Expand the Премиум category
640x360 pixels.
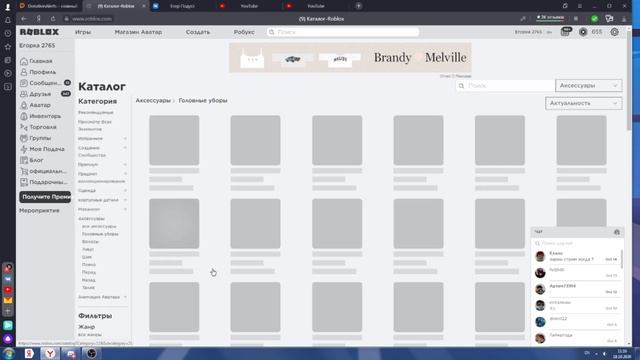[125, 164]
